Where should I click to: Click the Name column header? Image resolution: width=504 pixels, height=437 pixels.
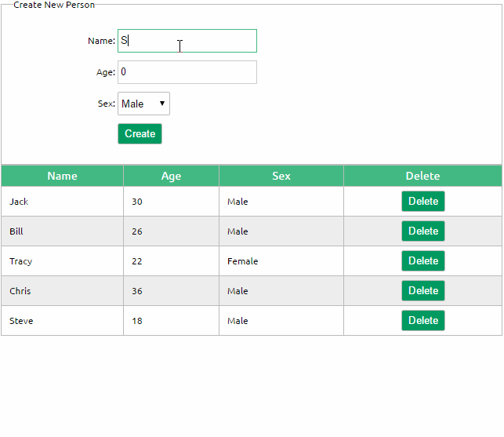(x=63, y=176)
